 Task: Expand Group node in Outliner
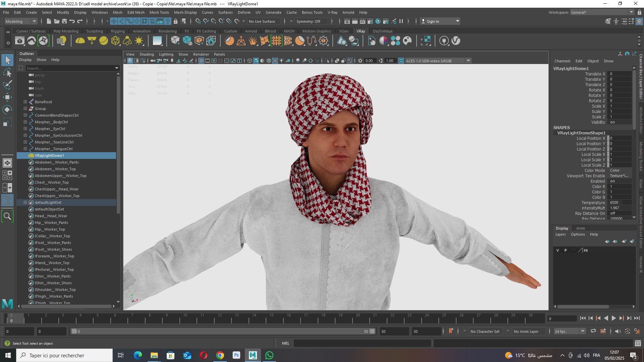click(25, 108)
